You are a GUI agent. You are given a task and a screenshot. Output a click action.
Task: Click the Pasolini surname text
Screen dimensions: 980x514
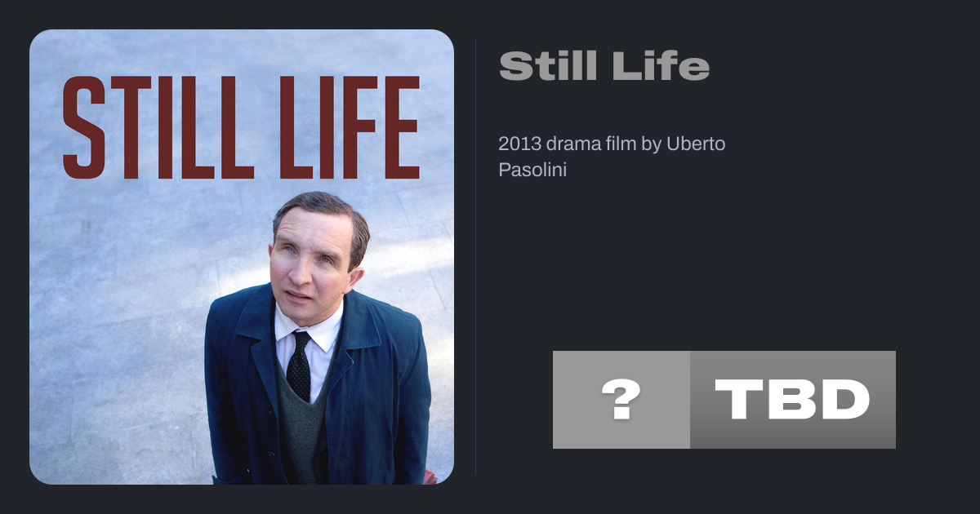[x=532, y=171]
